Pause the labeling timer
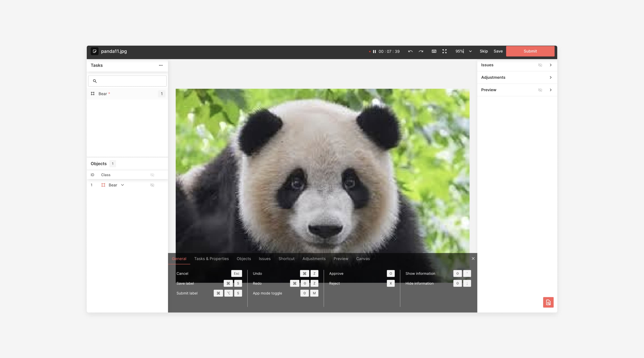The image size is (644, 358). point(374,51)
